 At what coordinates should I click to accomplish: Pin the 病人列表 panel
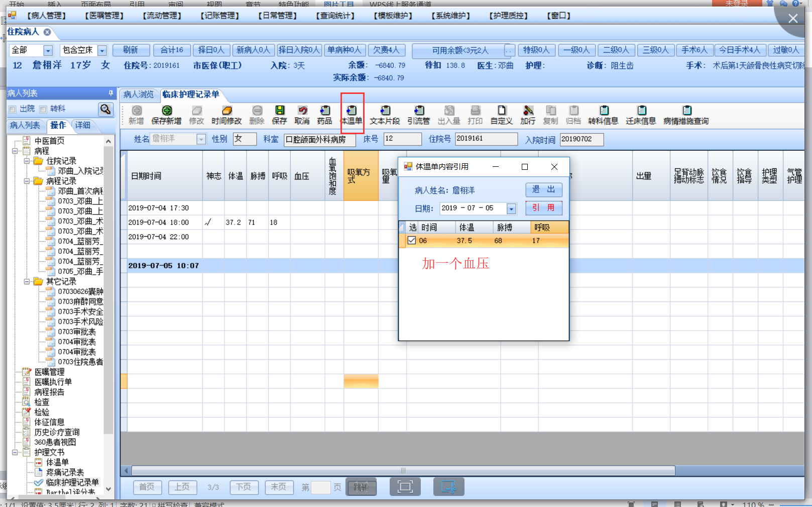point(110,93)
